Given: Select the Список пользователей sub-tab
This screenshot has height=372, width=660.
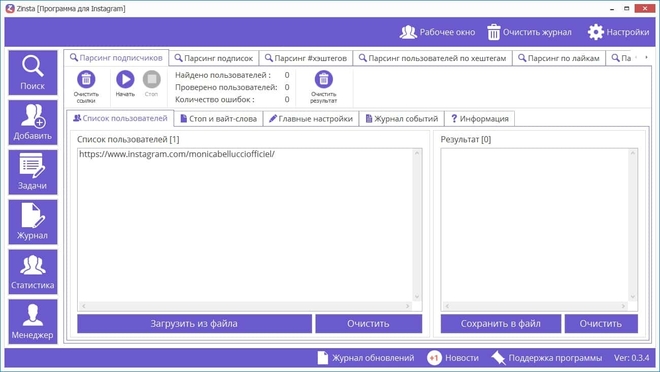Looking at the screenshot, I should [120, 118].
